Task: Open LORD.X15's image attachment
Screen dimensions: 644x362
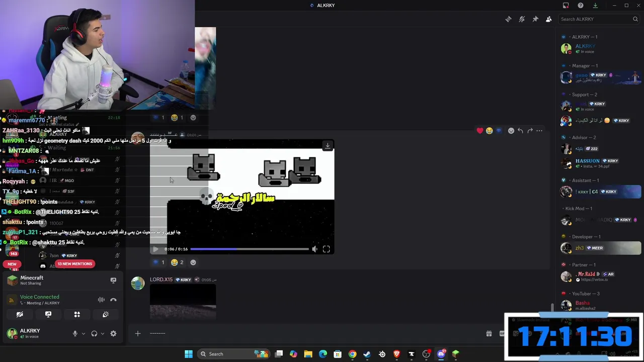Action: [x=183, y=302]
